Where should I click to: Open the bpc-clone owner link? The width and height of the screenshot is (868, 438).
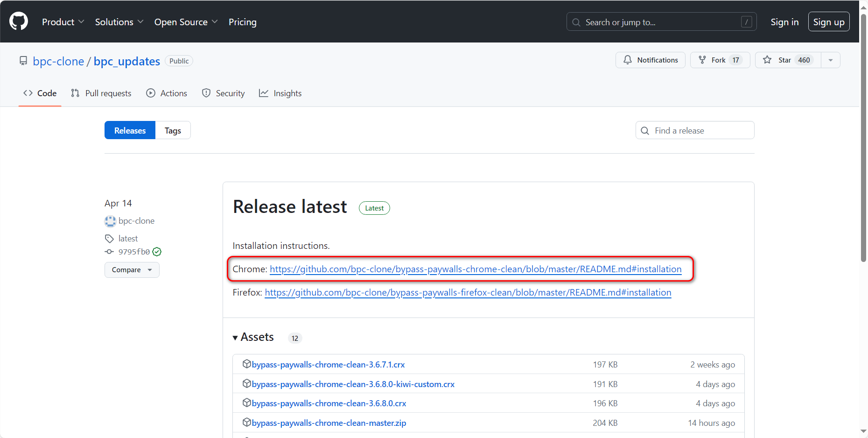[x=58, y=61]
